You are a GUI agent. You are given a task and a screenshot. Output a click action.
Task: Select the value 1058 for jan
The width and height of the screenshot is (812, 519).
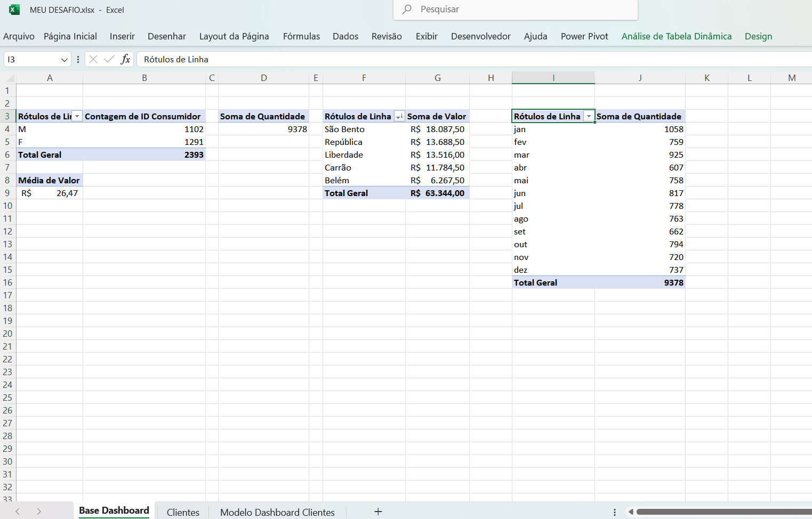pos(640,129)
